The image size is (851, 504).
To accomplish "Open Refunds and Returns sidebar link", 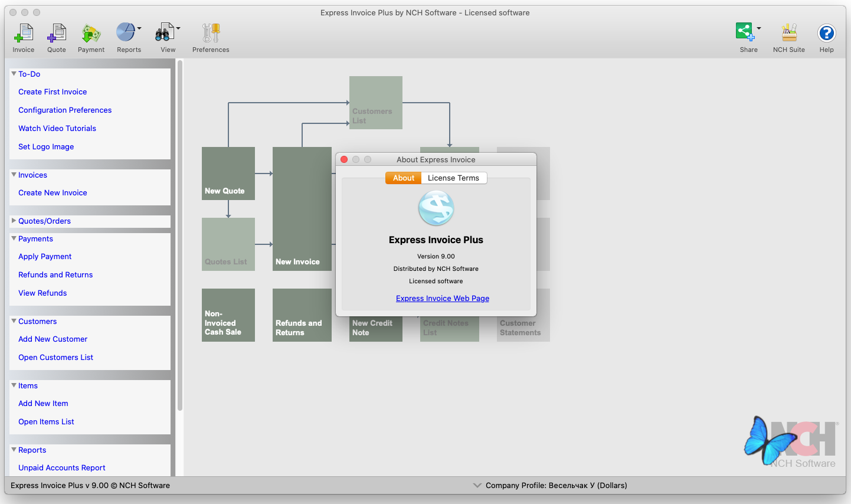I will point(55,274).
